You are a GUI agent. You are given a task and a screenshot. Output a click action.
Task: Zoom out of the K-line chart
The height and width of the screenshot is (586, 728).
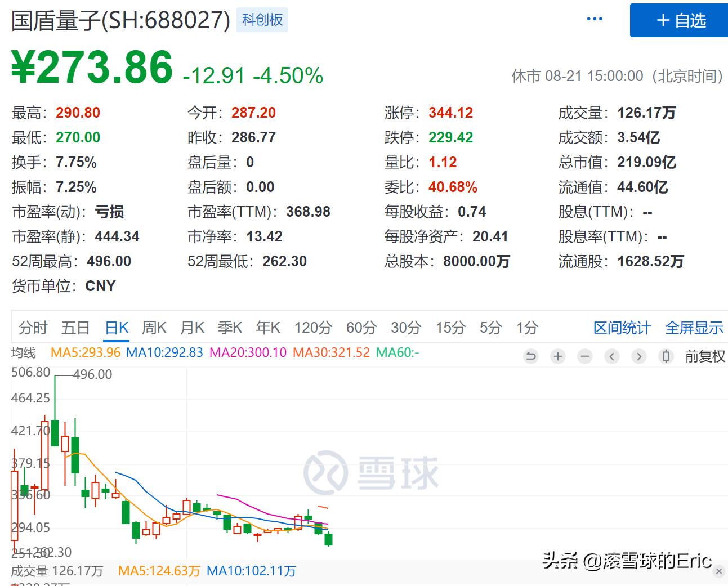(x=584, y=356)
